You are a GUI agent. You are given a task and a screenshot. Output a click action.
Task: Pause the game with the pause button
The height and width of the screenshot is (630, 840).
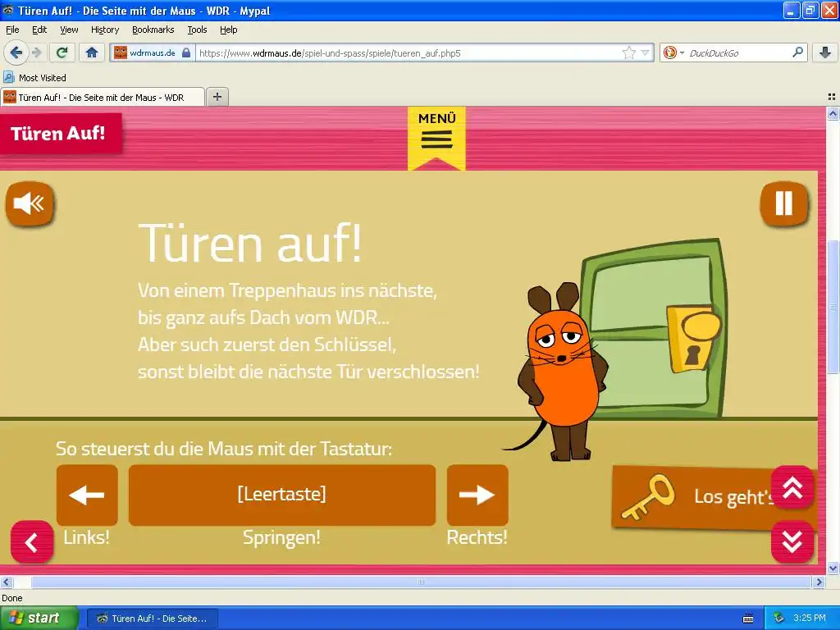coord(783,203)
